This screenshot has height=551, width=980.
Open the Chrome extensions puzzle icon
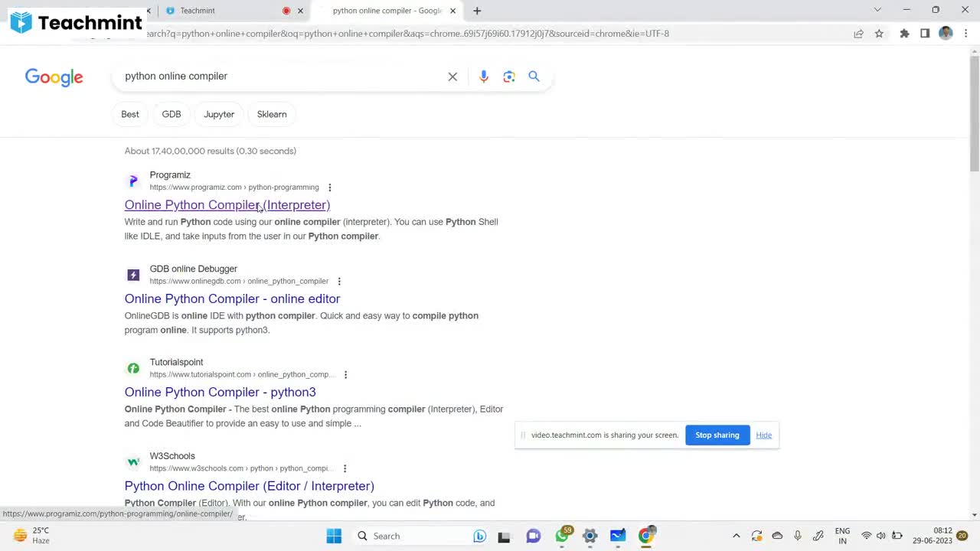[904, 34]
